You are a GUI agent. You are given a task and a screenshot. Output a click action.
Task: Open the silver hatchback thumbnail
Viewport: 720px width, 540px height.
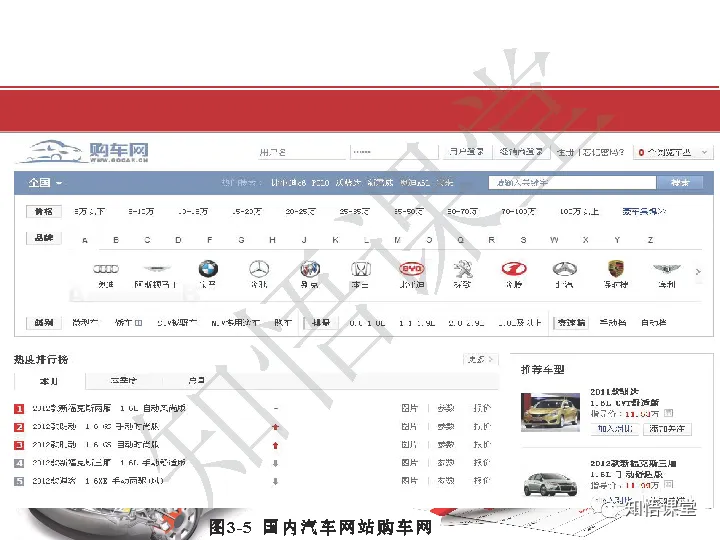[x=550, y=483]
